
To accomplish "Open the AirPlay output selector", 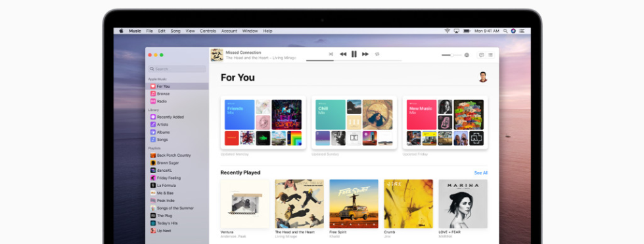I will 467,55.
